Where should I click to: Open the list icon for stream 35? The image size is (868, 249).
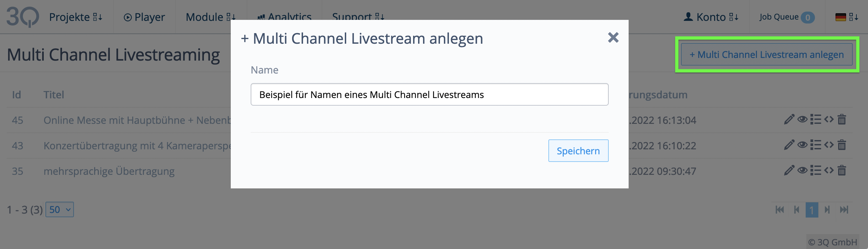tap(815, 171)
